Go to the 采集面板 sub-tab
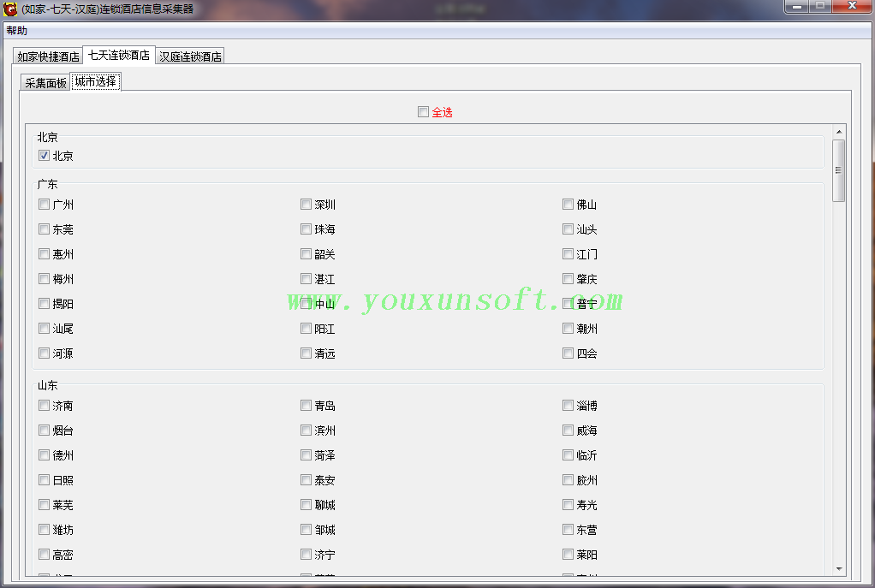875x588 pixels. tap(45, 82)
